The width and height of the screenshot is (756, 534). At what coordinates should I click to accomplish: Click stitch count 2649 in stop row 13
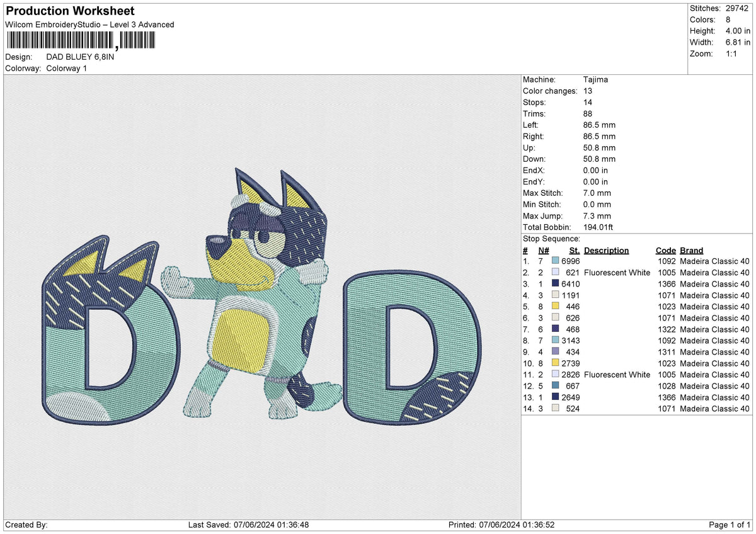pyautogui.click(x=570, y=397)
